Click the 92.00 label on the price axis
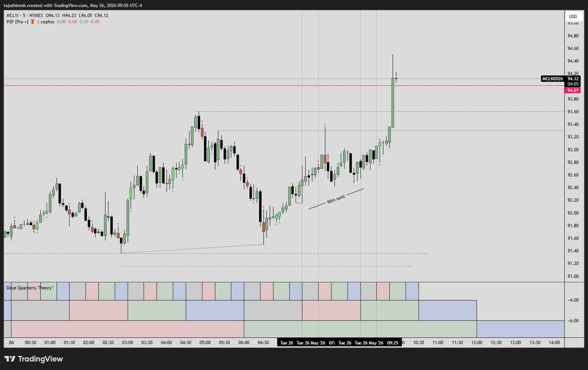Viewport: 588px width, 370px height. tap(573, 213)
